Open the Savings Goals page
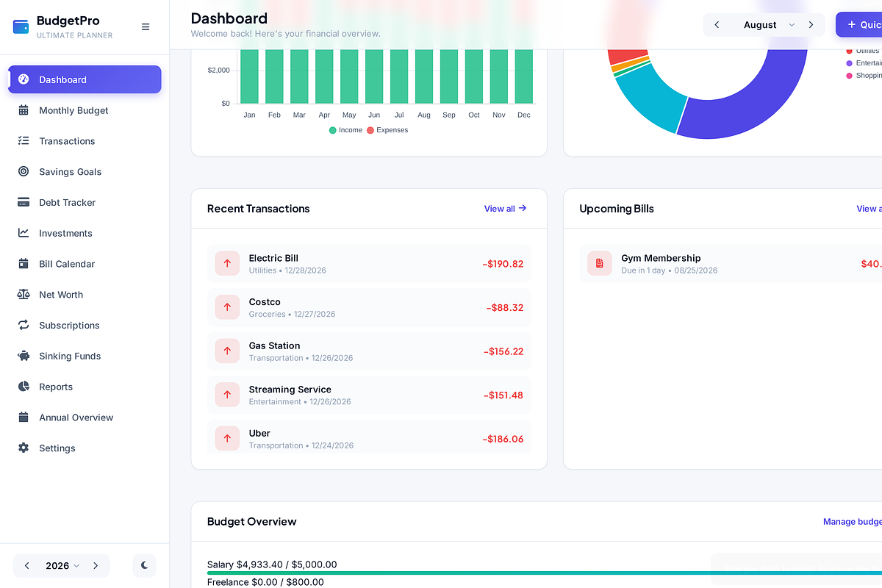 point(85,172)
